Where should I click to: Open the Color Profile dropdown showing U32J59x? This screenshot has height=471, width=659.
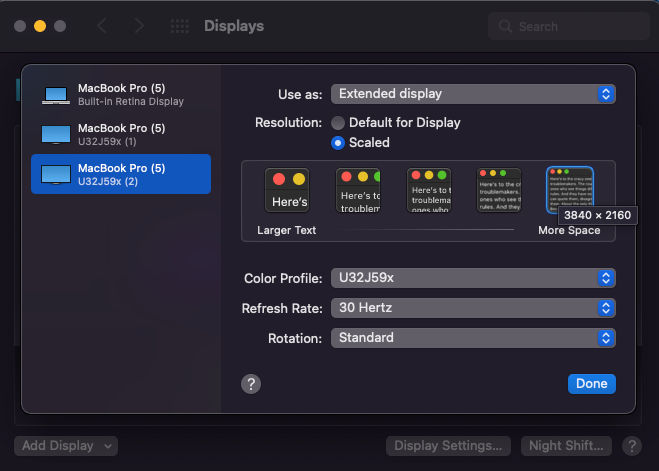click(473, 278)
